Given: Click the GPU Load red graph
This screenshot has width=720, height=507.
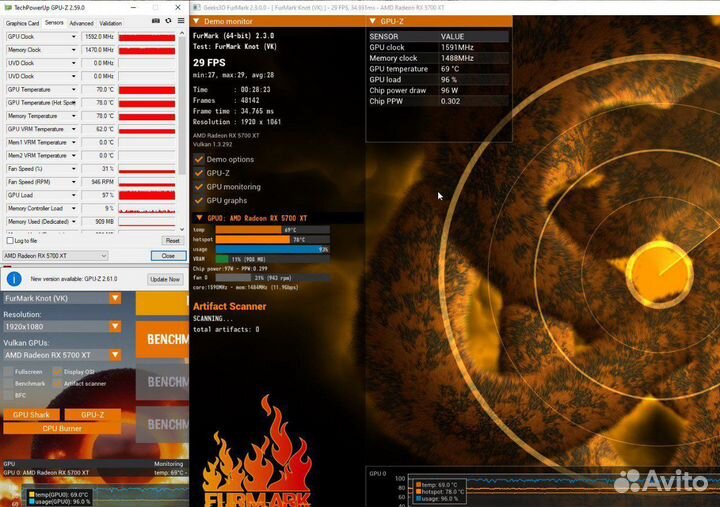Looking at the screenshot, I should pyautogui.click(x=147, y=196).
